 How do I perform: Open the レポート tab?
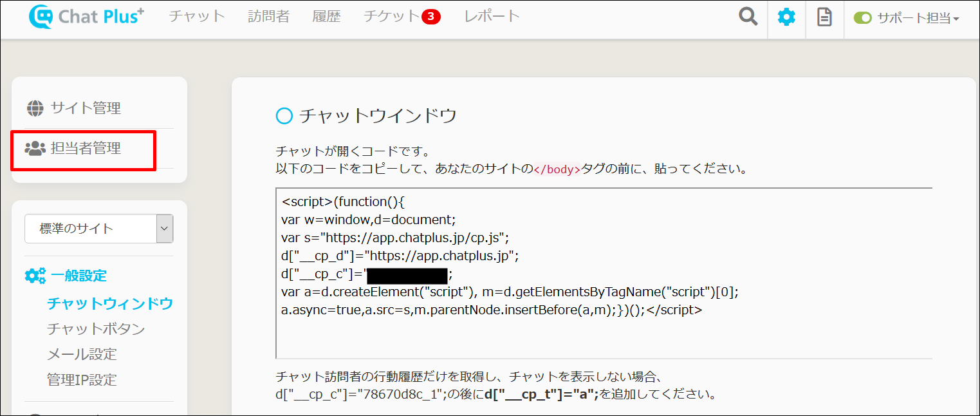pos(492,17)
